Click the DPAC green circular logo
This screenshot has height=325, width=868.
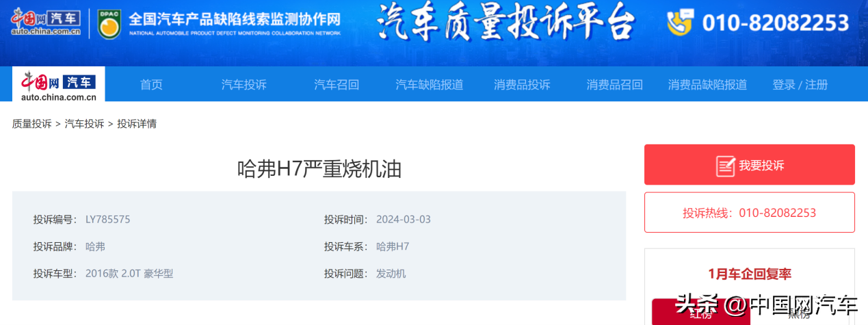[108, 23]
